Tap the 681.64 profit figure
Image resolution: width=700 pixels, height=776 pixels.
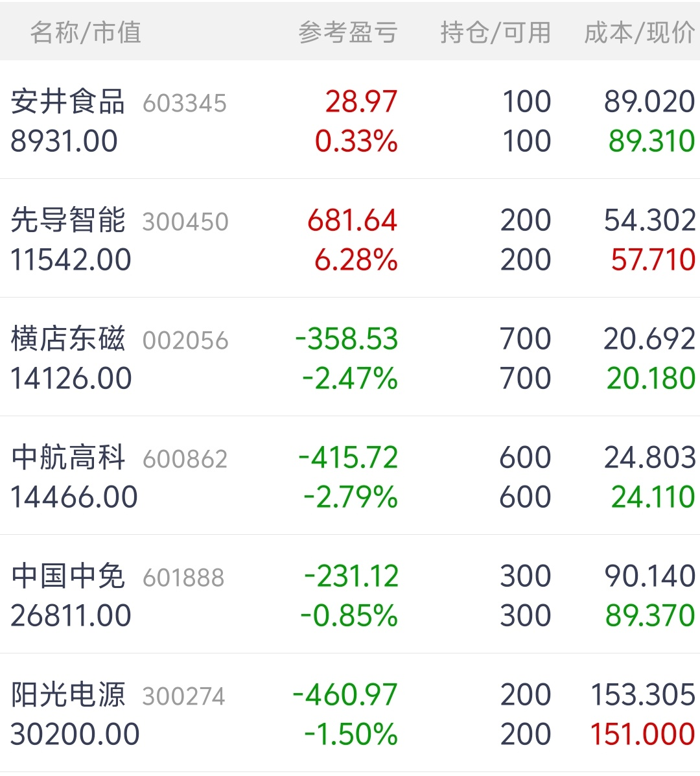353,220
